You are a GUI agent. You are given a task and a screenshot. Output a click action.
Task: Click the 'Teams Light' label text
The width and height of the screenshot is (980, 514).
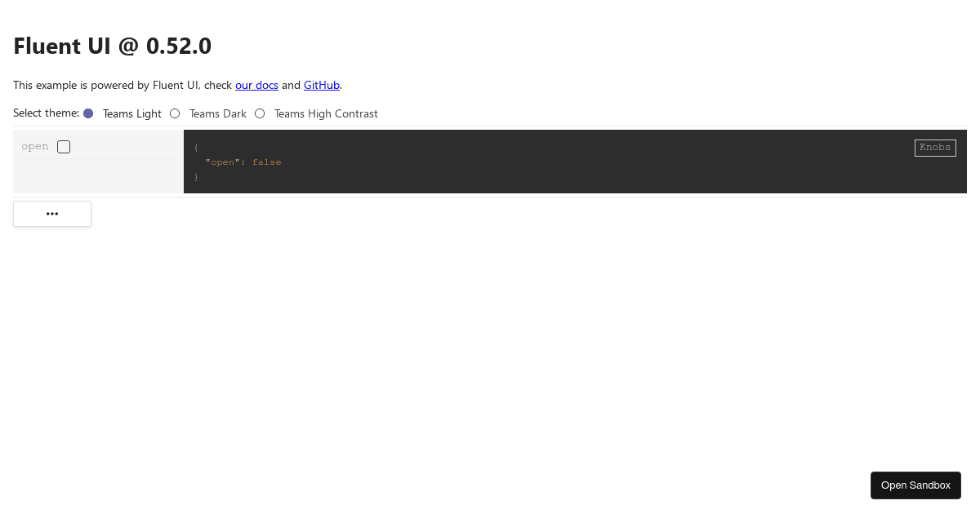(132, 113)
